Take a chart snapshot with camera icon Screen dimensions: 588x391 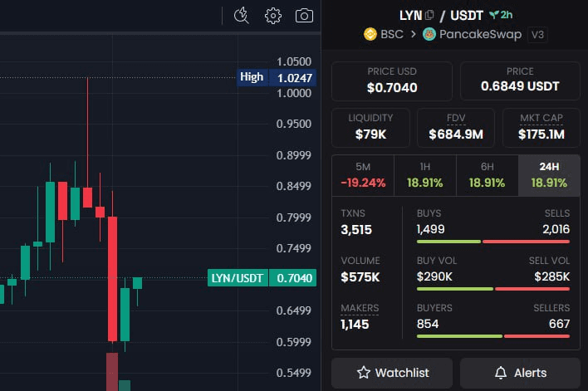305,15
